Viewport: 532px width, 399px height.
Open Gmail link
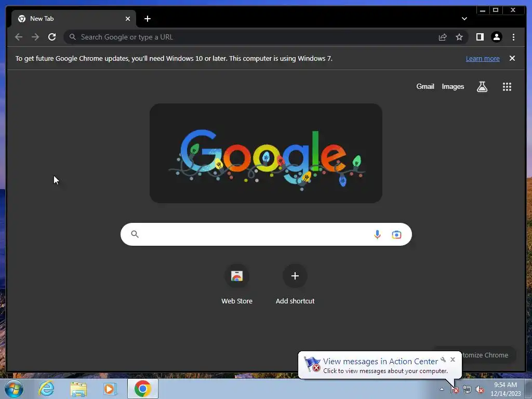(425, 87)
